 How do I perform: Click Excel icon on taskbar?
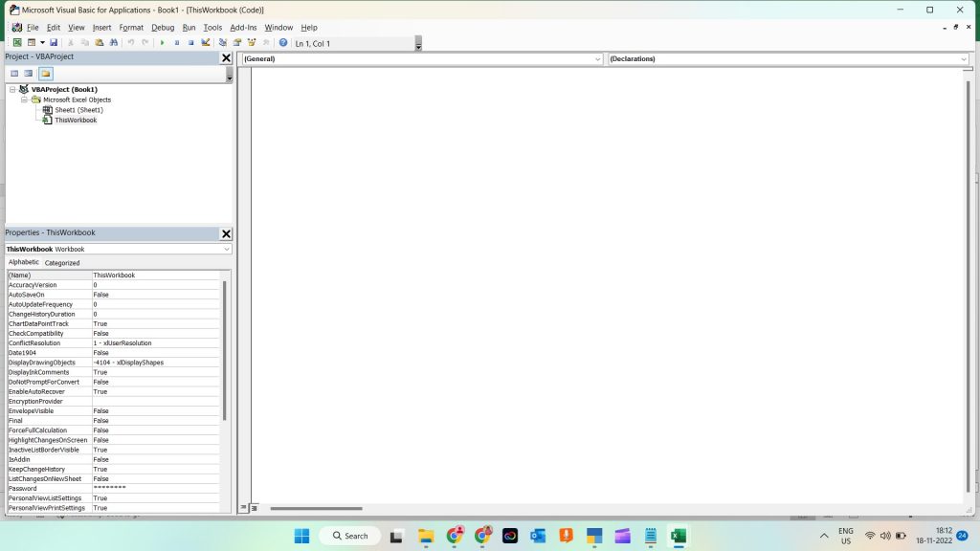(679, 536)
